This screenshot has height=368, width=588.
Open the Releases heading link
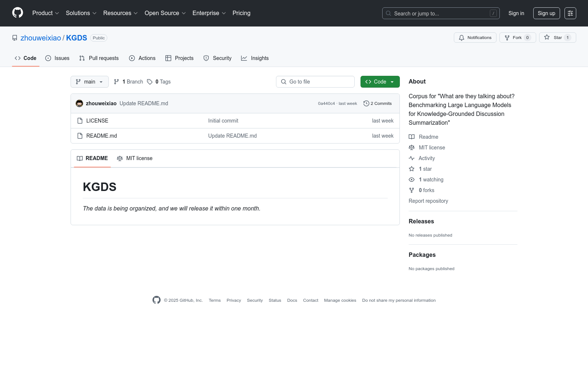tap(421, 221)
